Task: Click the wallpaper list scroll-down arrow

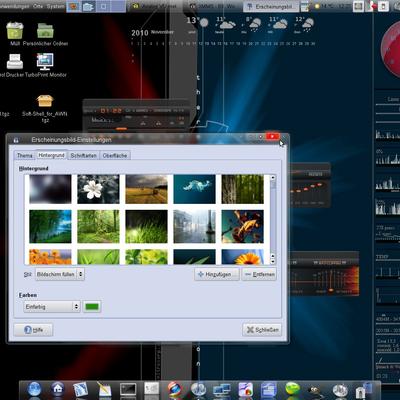Action: pos(273,260)
